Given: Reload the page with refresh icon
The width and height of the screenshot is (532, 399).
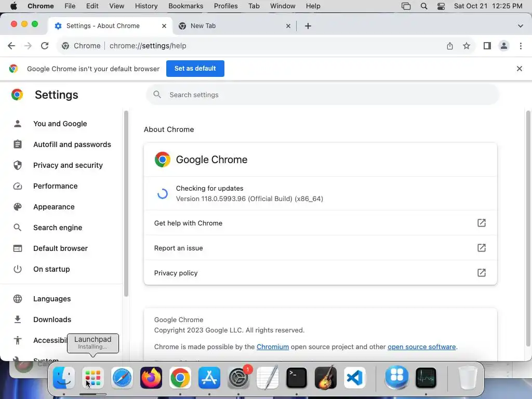Looking at the screenshot, I should (x=45, y=46).
